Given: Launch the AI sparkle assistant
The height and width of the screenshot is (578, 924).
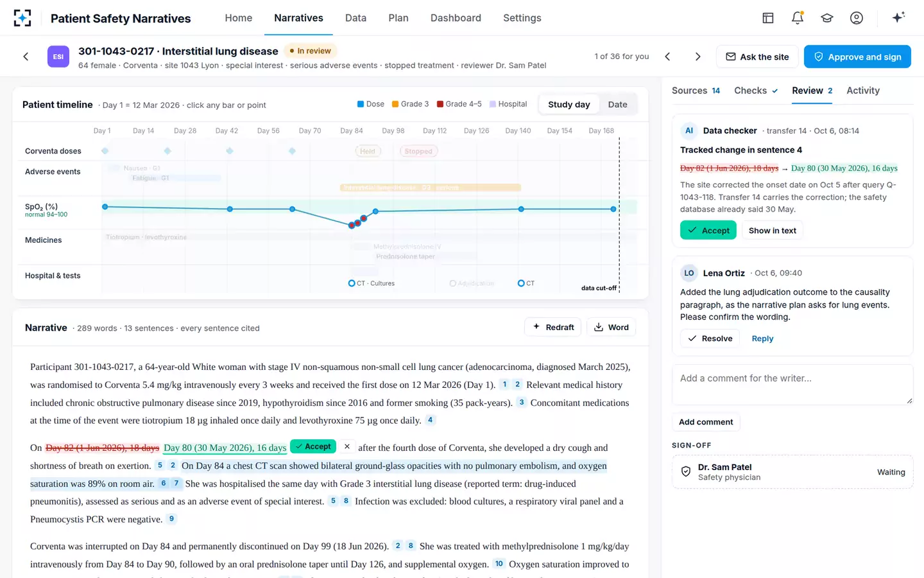Looking at the screenshot, I should coord(898,17).
